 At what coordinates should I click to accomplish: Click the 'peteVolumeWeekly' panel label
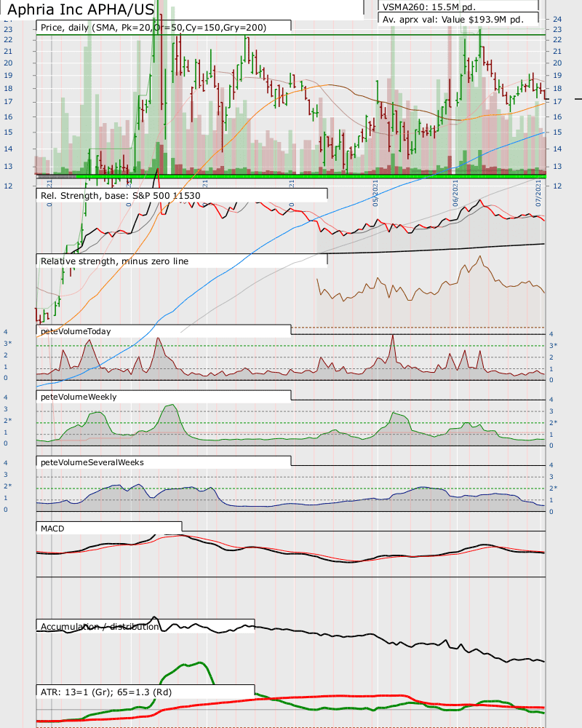coord(79,397)
